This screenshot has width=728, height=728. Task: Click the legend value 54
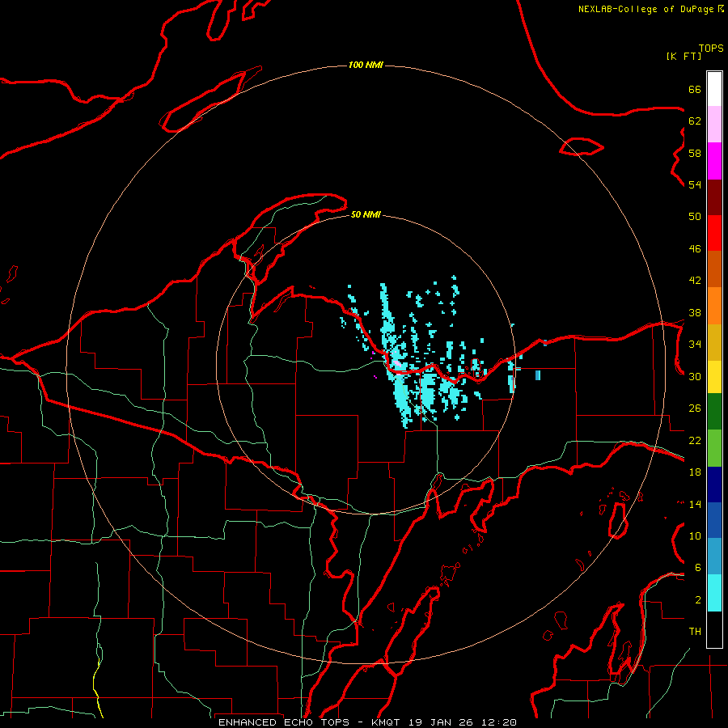coord(695,184)
